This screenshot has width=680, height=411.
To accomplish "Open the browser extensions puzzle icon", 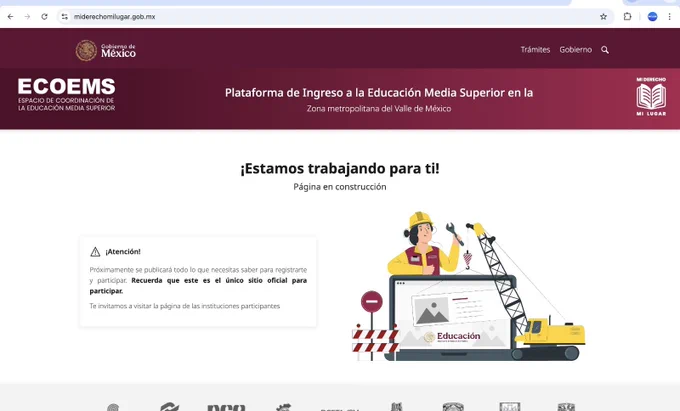I will tap(628, 16).
